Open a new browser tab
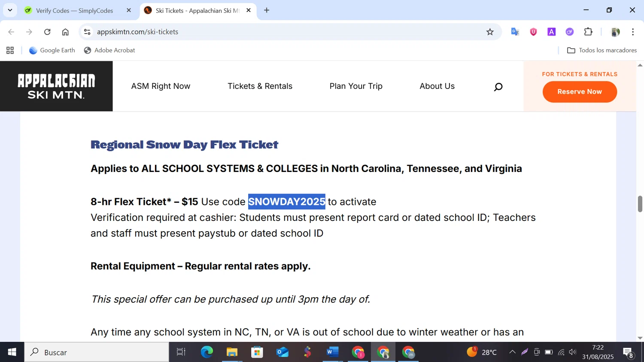Viewport: 644px width, 362px height. tap(267, 10)
